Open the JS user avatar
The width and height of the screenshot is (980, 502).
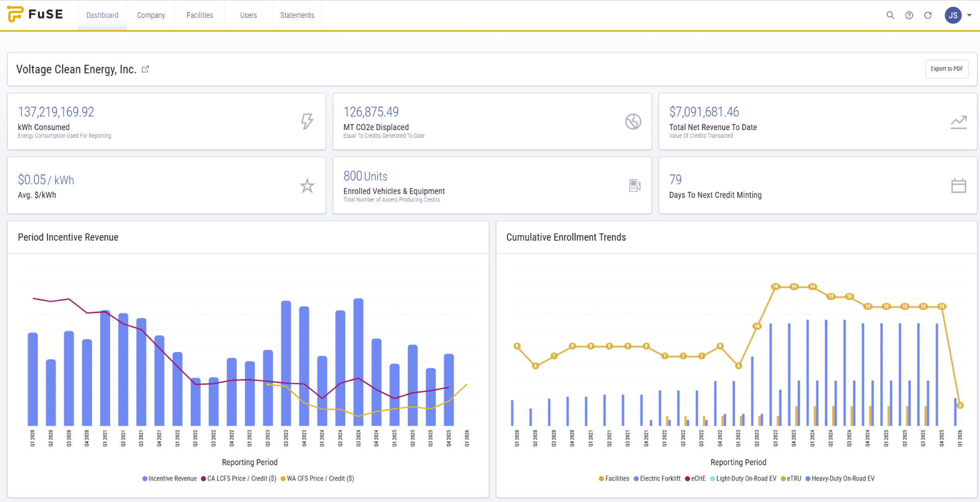tap(953, 15)
